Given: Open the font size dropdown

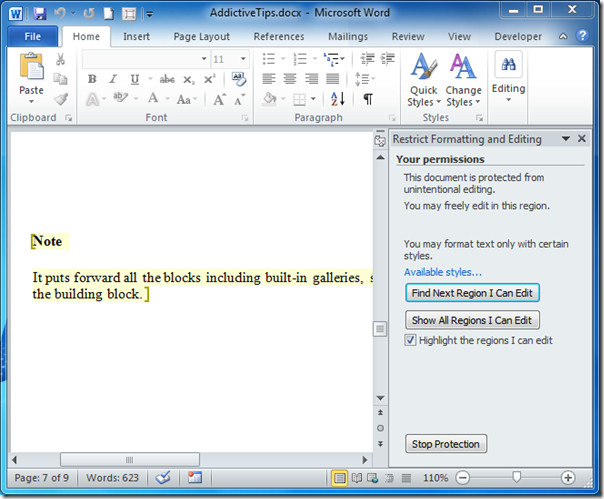Looking at the screenshot, I should pyautogui.click(x=243, y=59).
